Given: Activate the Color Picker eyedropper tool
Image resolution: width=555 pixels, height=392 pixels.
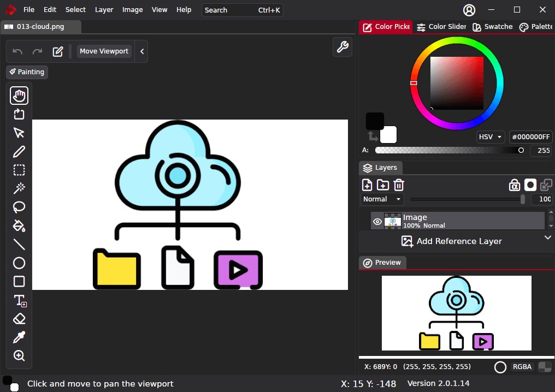Looking at the screenshot, I should pyautogui.click(x=19, y=337).
